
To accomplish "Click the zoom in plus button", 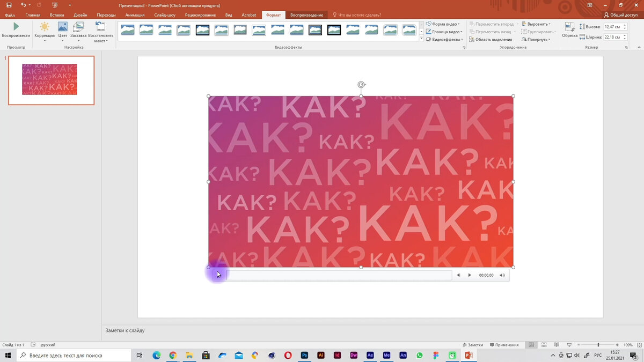I will 618,345.
